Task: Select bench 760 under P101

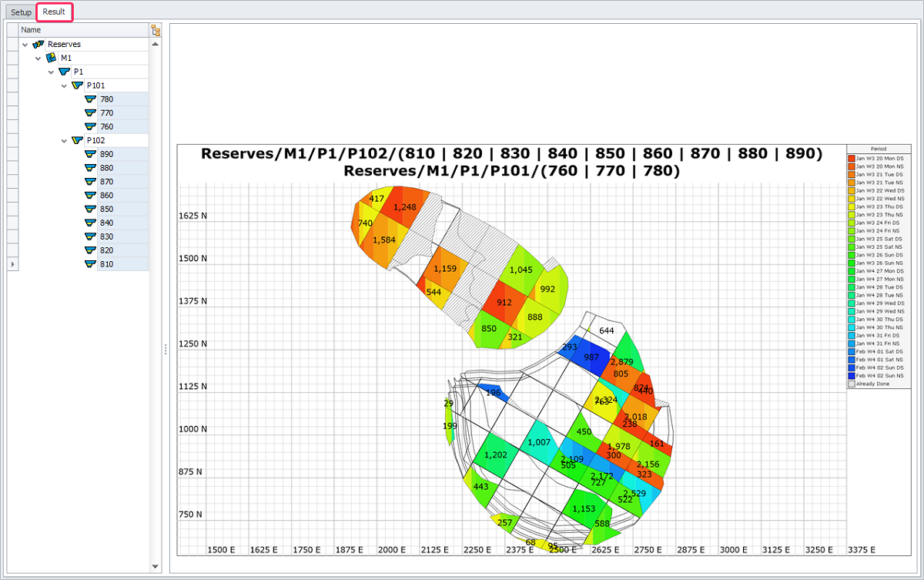Action: pyautogui.click(x=107, y=126)
